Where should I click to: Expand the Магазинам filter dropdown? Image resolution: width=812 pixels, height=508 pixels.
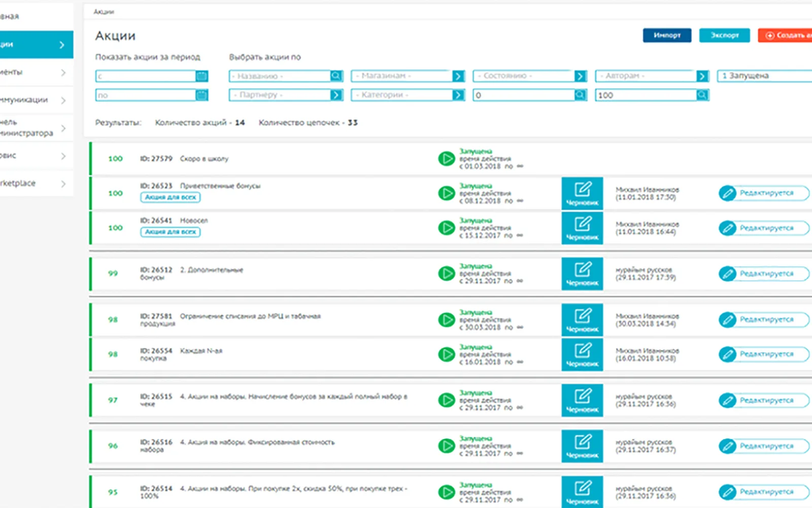click(x=458, y=76)
